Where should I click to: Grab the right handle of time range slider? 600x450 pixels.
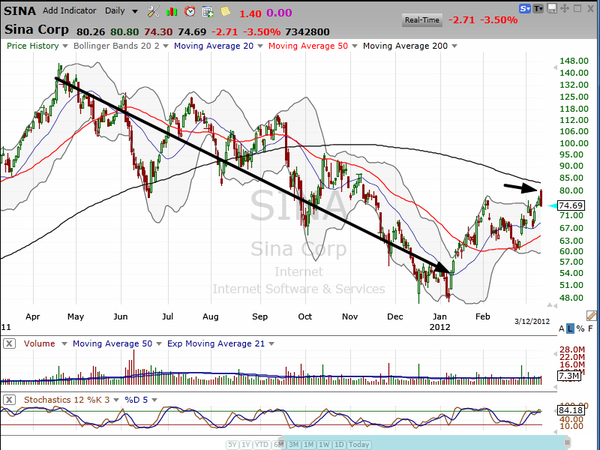point(568,443)
